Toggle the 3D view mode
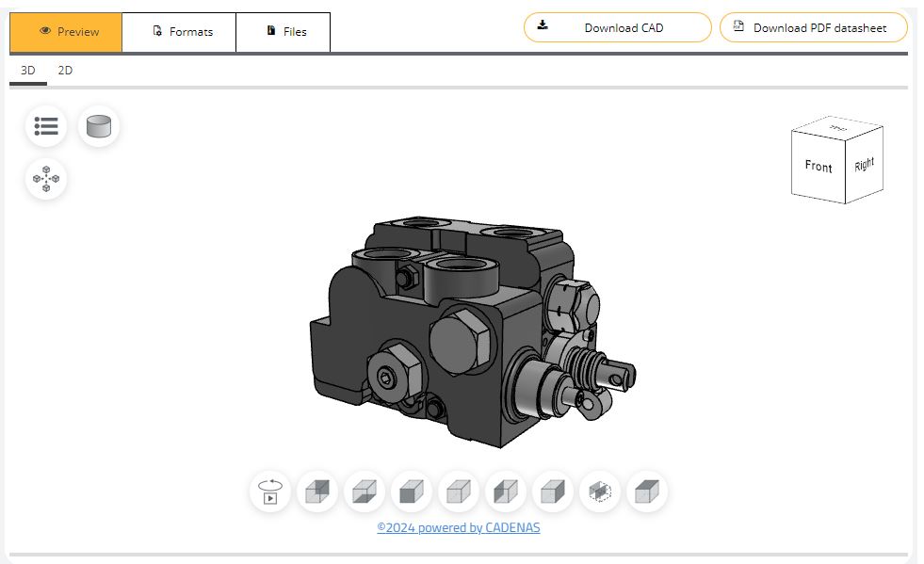This screenshot has height=564, width=924. click(28, 70)
